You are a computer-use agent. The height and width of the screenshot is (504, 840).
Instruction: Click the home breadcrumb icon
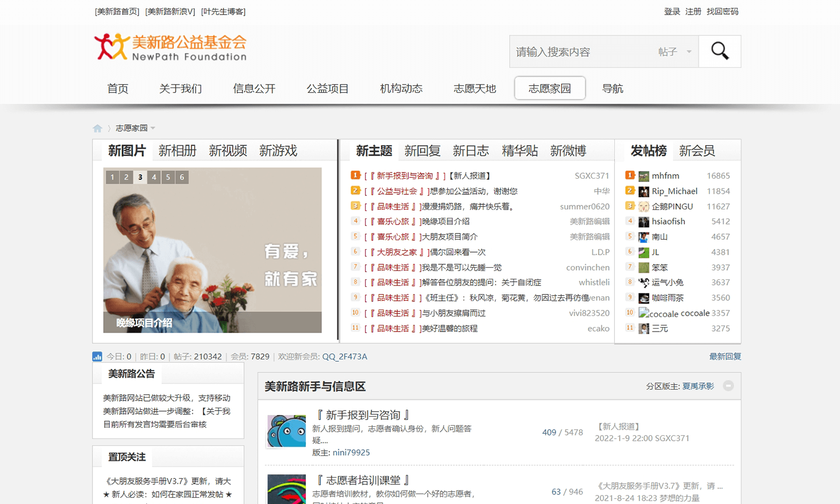[x=97, y=128]
